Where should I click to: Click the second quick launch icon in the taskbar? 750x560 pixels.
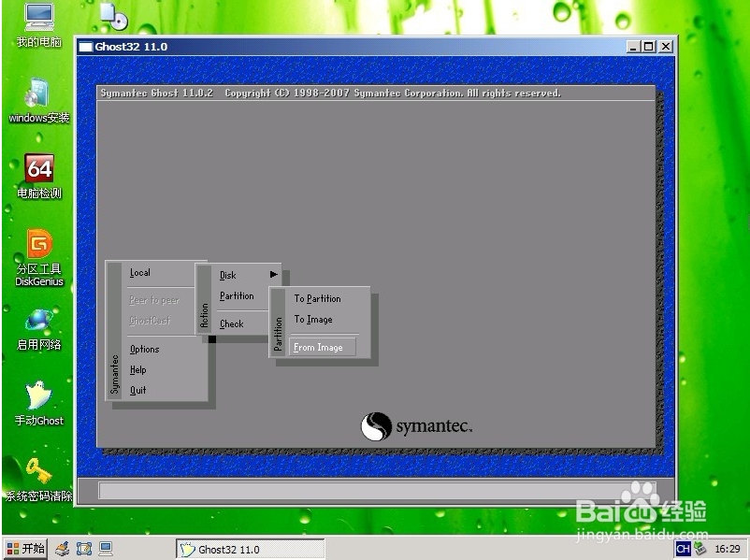pyautogui.click(x=84, y=549)
